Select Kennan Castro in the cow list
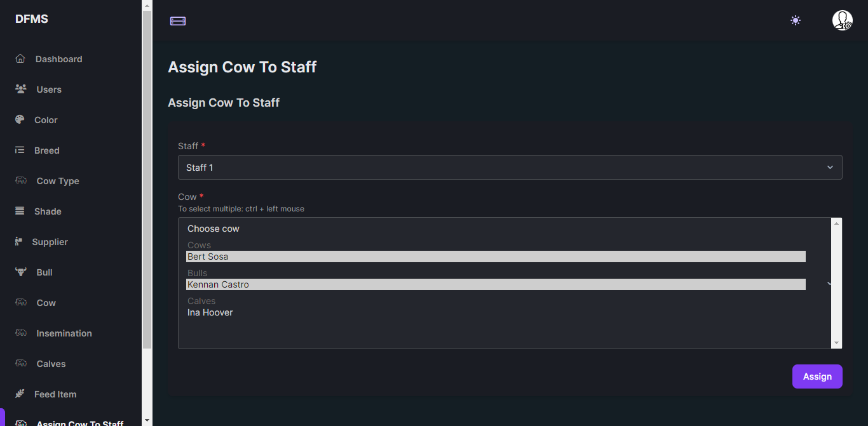 [496, 284]
